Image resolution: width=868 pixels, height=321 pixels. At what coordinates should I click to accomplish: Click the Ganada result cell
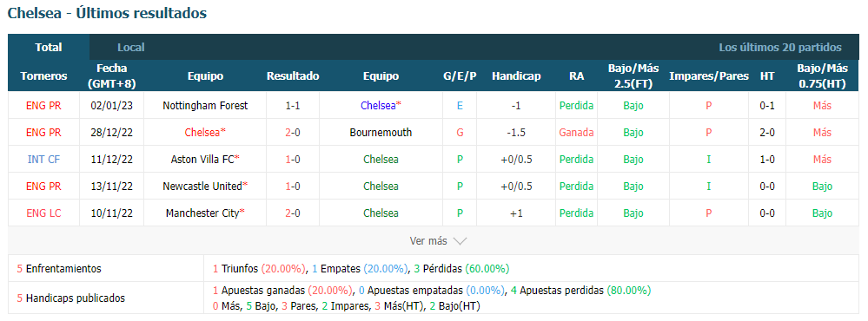click(576, 133)
